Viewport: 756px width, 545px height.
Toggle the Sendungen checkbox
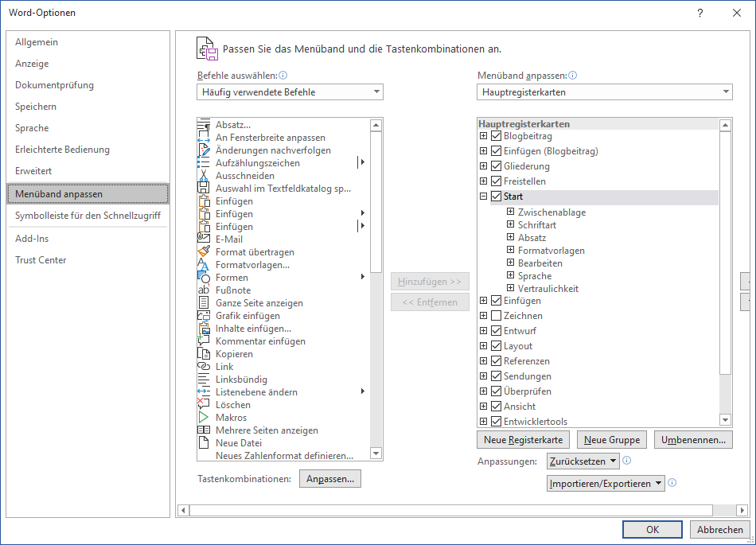496,376
